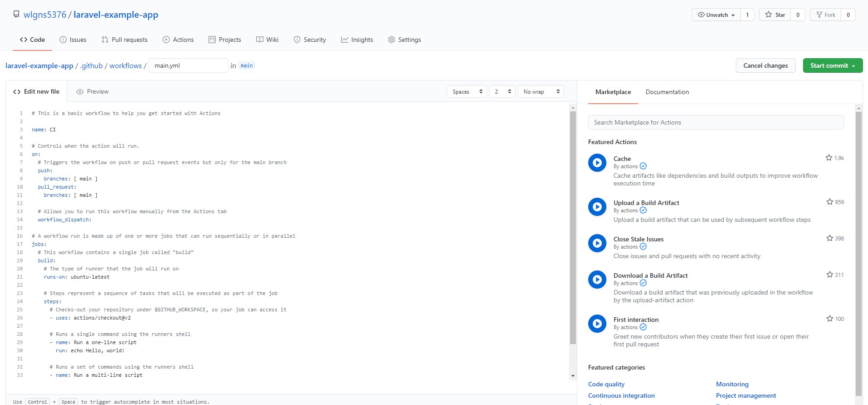This screenshot has height=405, width=868.
Task: Open the repository Settings tab
Action: [x=404, y=40]
